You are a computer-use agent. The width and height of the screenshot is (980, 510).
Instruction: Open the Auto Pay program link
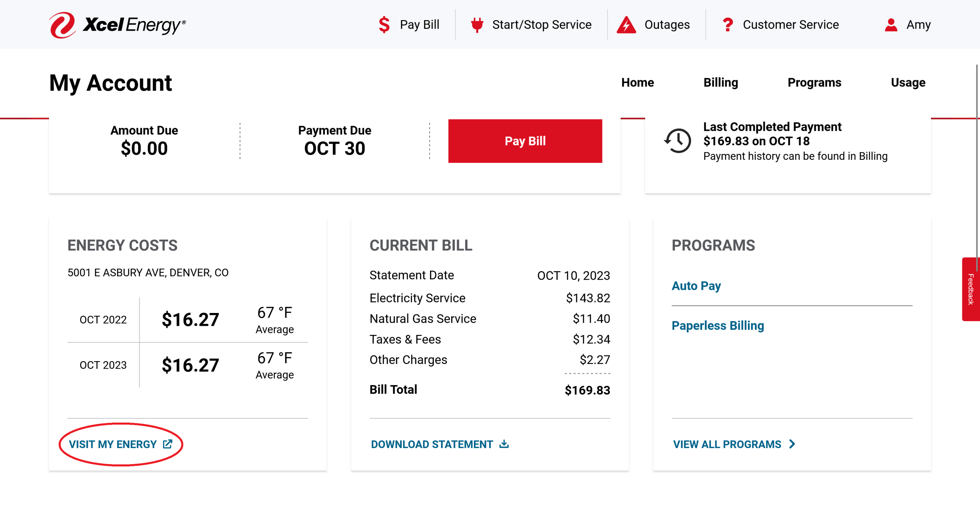(696, 286)
